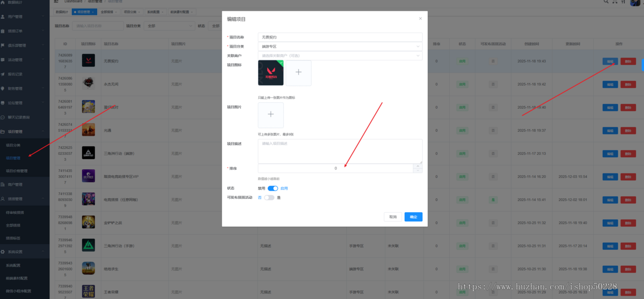Click the 确定 button in the dialog

point(413,217)
